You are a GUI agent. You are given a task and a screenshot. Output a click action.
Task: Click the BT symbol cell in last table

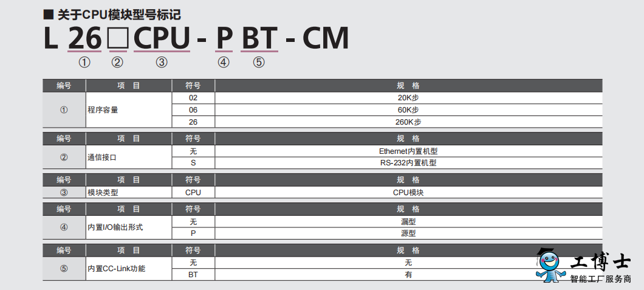193,274
